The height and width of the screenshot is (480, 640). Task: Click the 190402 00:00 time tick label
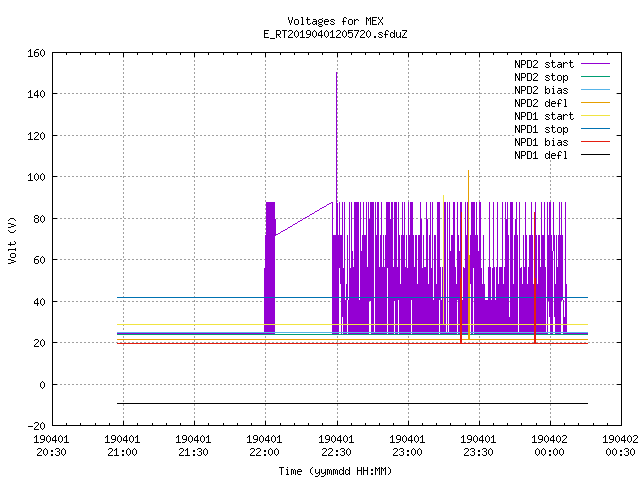(549, 446)
